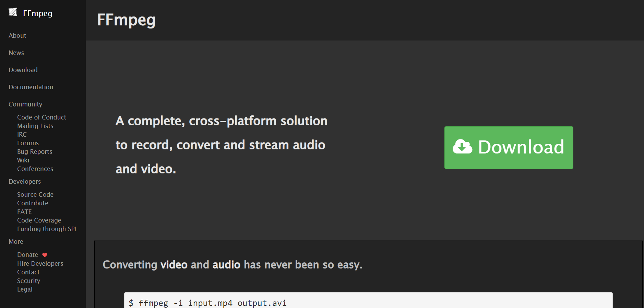This screenshot has height=308, width=644.
Task: Open the FATE link
Action: 24,212
